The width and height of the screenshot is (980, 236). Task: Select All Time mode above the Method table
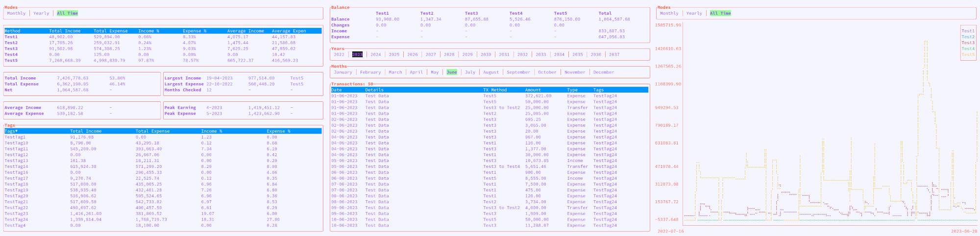pos(67,13)
